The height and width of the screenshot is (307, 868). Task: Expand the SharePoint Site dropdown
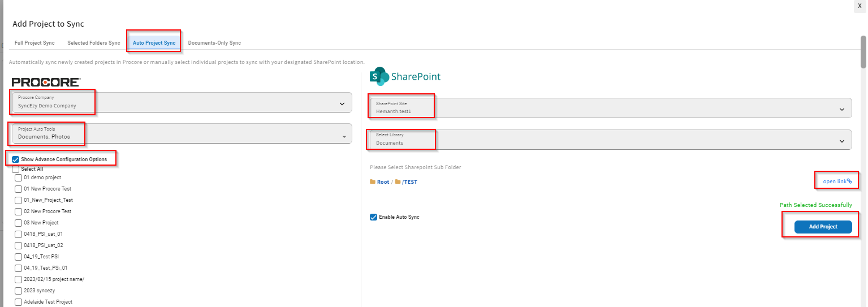click(611, 107)
